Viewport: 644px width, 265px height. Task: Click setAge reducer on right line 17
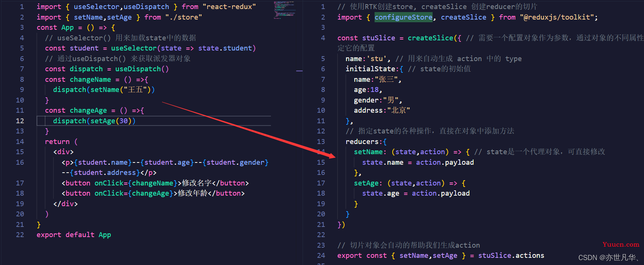pyautogui.click(x=366, y=183)
